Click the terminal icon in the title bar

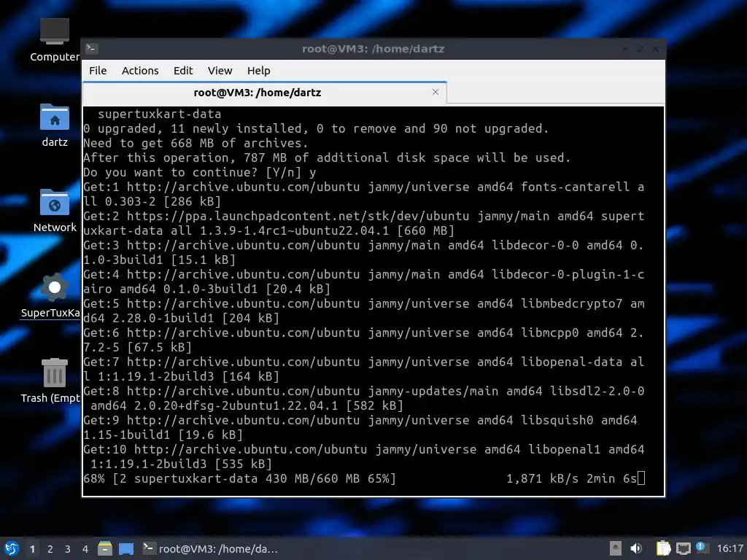coord(91,49)
